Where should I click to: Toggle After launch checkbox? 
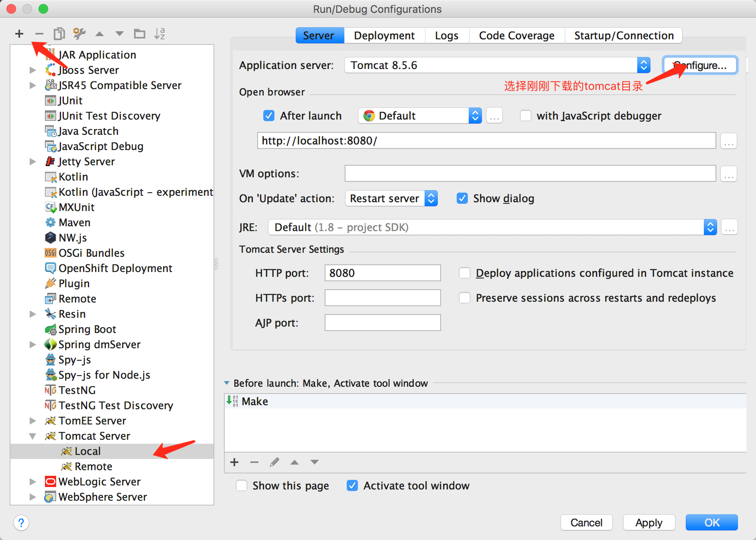click(x=269, y=116)
